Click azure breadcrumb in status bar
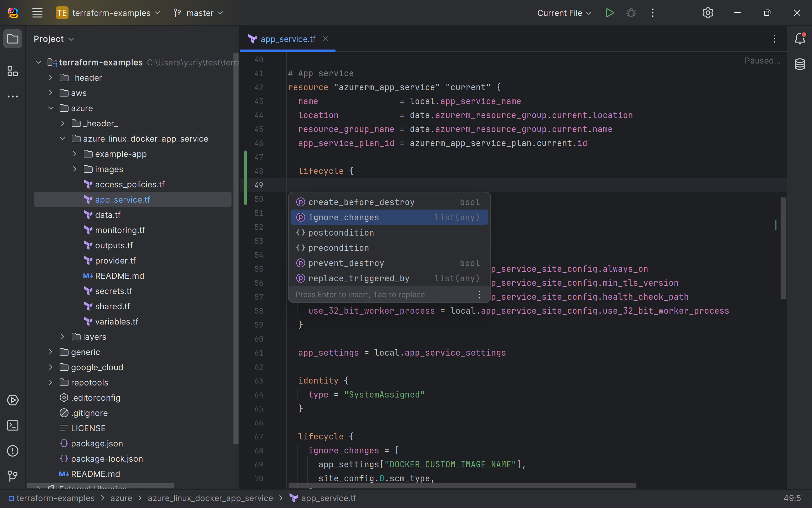Image resolution: width=812 pixels, height=508 pixels. coord(121,498)
